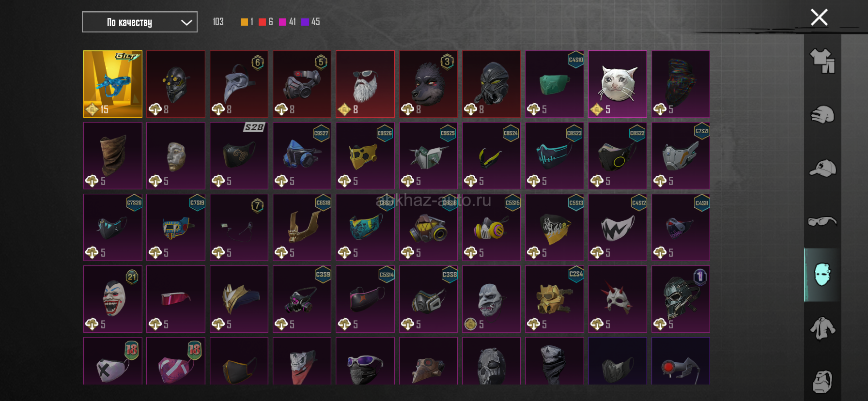Select the helmet category icon
This screenshot has height=401, width=868.
click(822, 115)
